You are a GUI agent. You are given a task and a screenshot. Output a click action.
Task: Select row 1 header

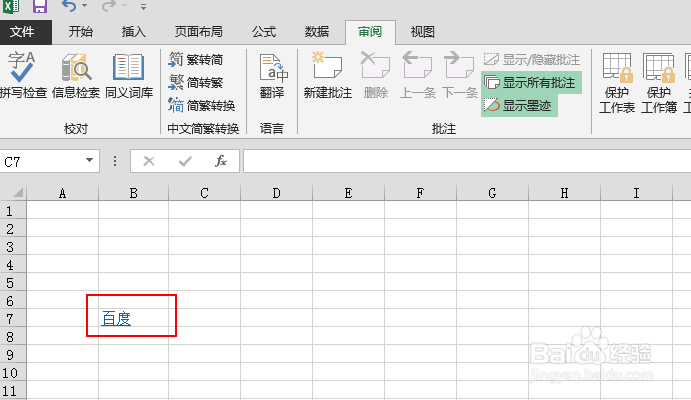[x=13, y=211]
